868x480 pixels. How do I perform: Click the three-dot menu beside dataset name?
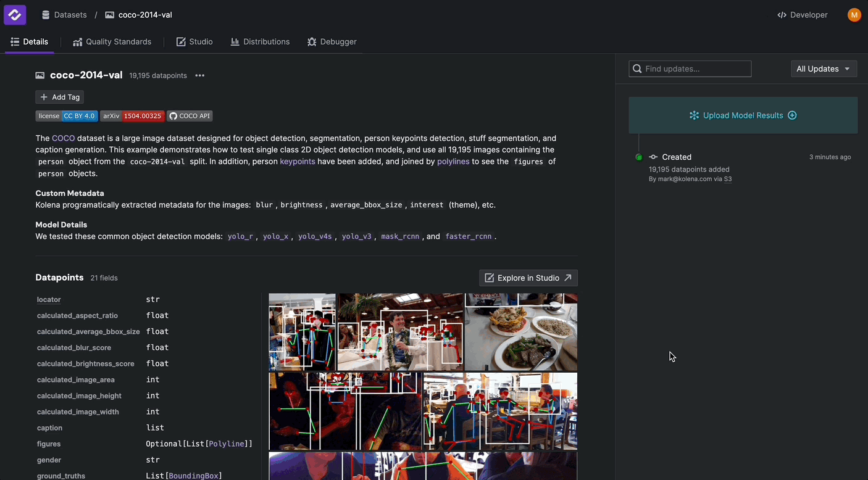coord(199,76)
